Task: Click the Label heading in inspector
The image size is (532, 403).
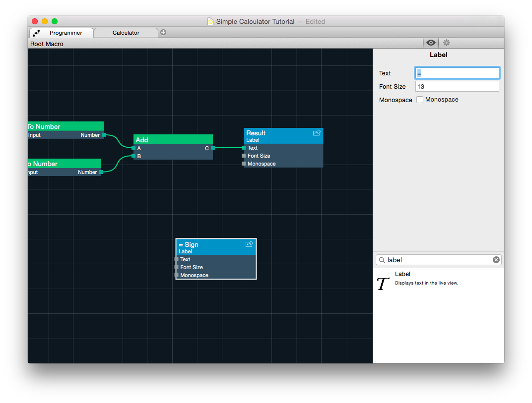Action: click(x=438, y=55)
